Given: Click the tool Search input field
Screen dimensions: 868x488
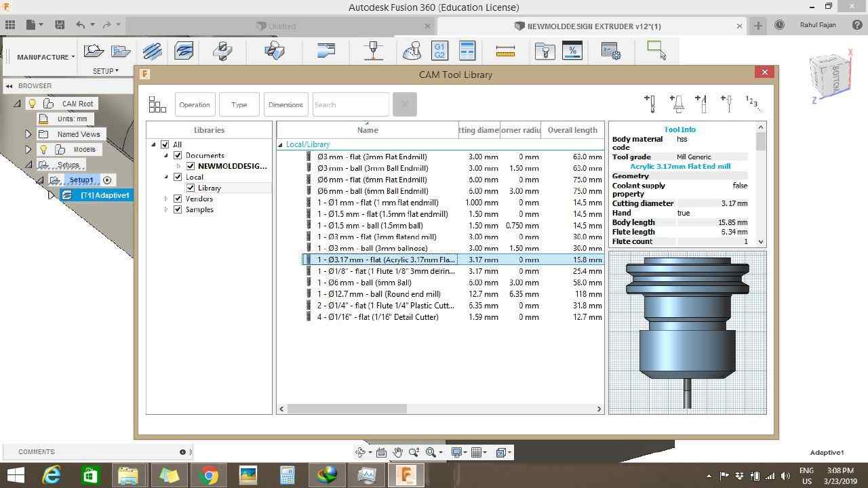Looking at the screenshot, I should (x=351, y=104).
